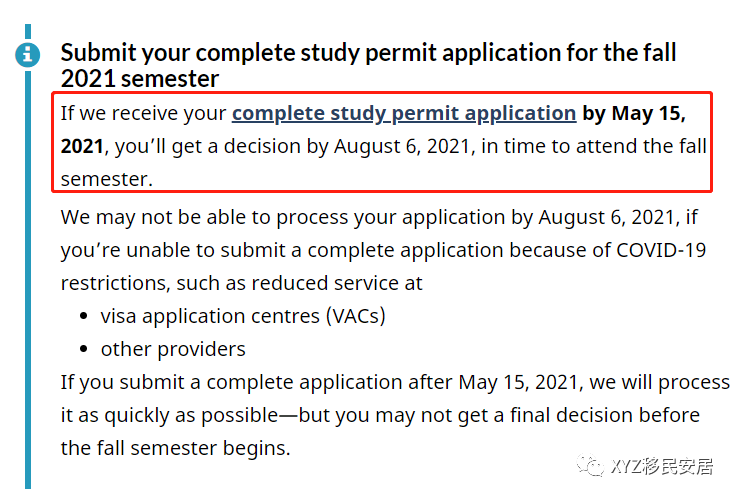Open the complete study permit application link
737x498 pixels.
tap(404, 113)
